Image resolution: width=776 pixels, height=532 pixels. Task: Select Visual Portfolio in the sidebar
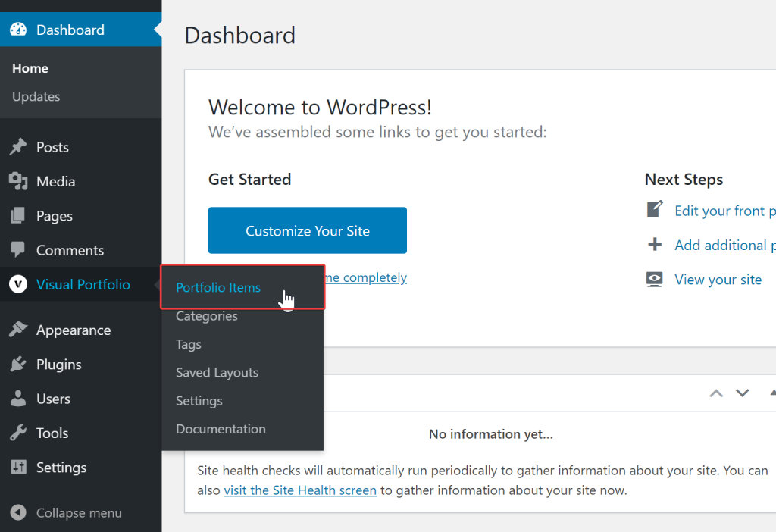(80, 284)
